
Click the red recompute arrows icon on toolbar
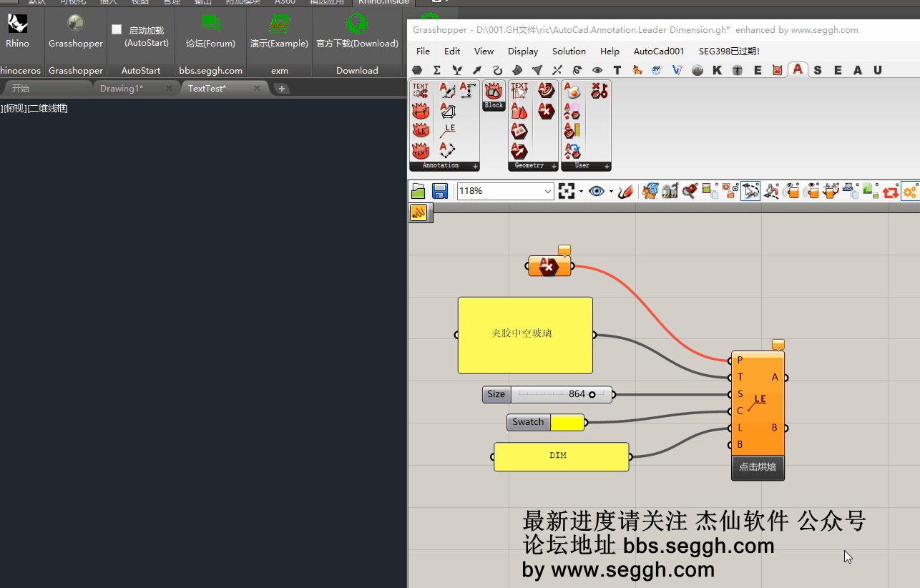tap(890, 191)
